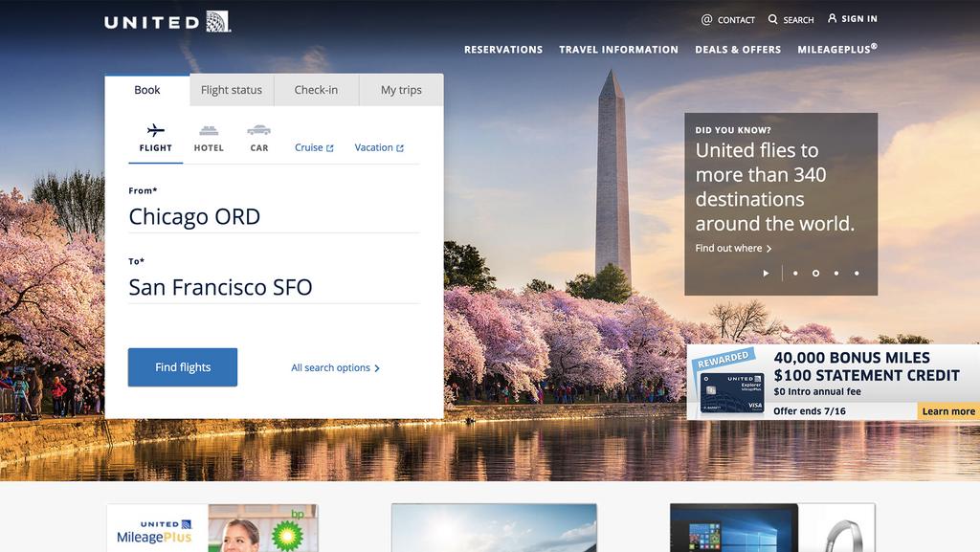Click the Sign In person icon

tap(833, 18)
